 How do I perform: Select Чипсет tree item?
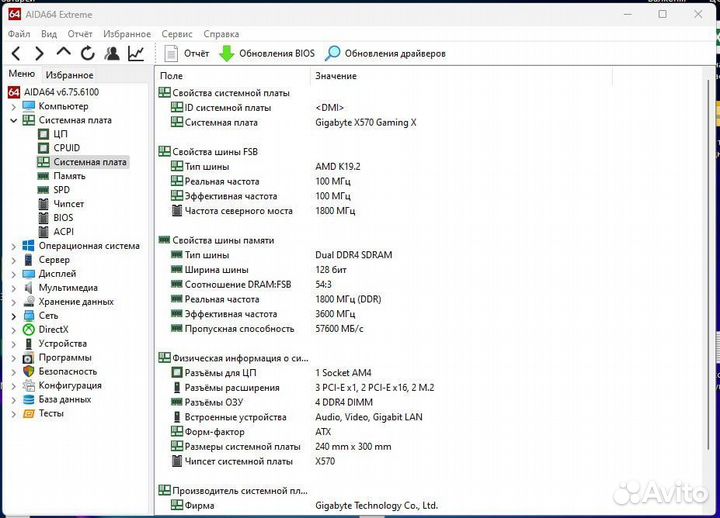point(61,203)
